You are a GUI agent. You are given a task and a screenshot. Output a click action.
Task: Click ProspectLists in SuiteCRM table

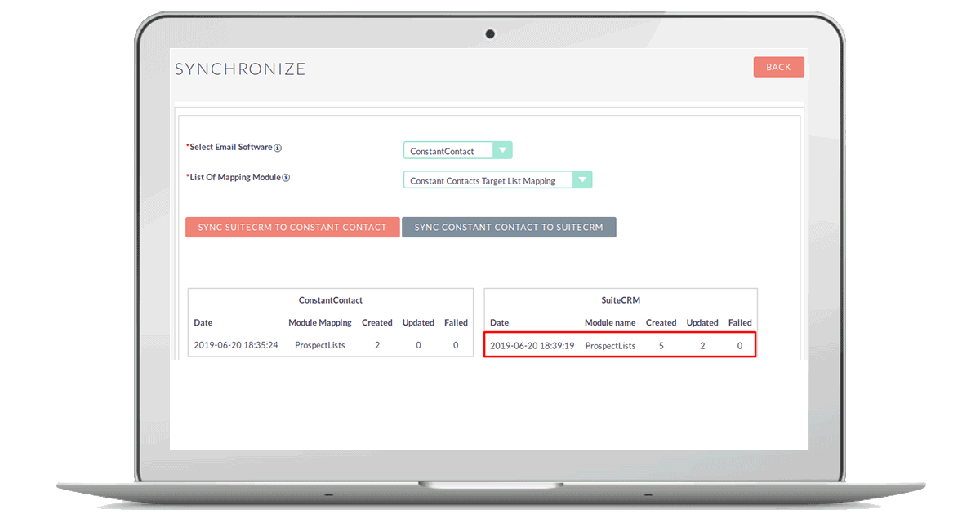pos(610,346)
